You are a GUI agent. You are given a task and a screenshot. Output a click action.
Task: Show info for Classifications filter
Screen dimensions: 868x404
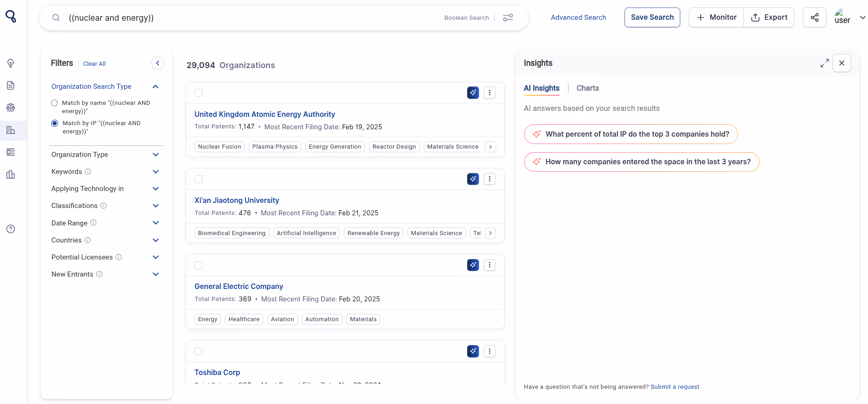pos(103,206)
